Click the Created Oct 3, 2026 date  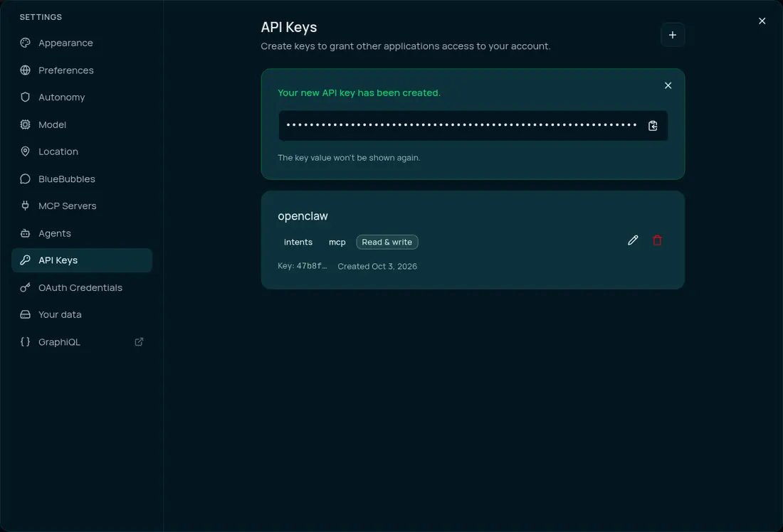pyautogui.click(x=377, y=267)
